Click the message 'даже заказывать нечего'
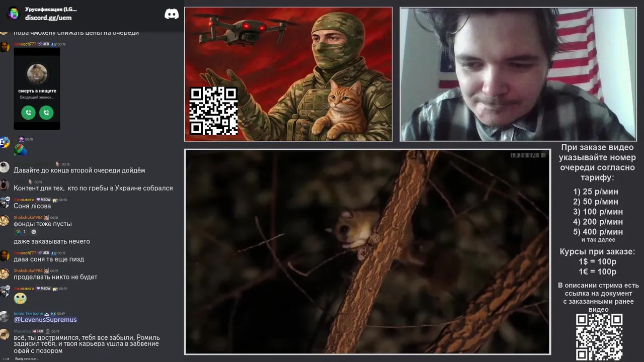 52,241
